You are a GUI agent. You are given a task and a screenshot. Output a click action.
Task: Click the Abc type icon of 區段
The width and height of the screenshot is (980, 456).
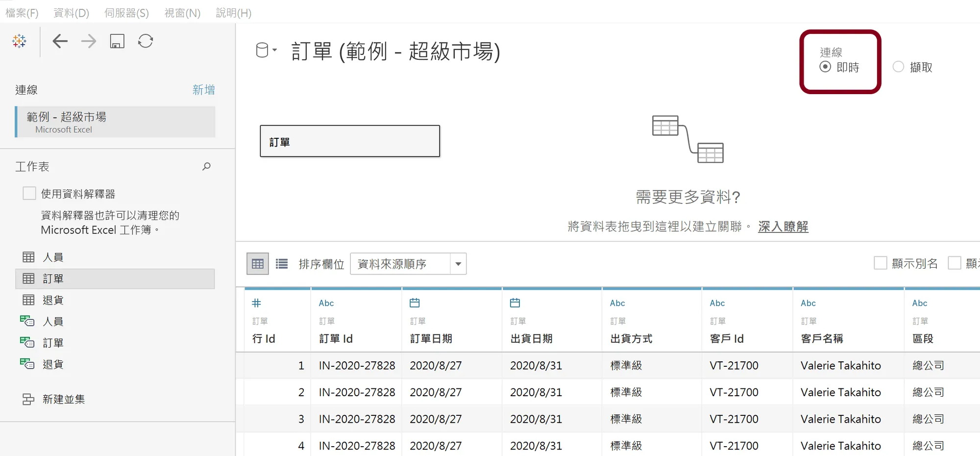click(920, 303)
